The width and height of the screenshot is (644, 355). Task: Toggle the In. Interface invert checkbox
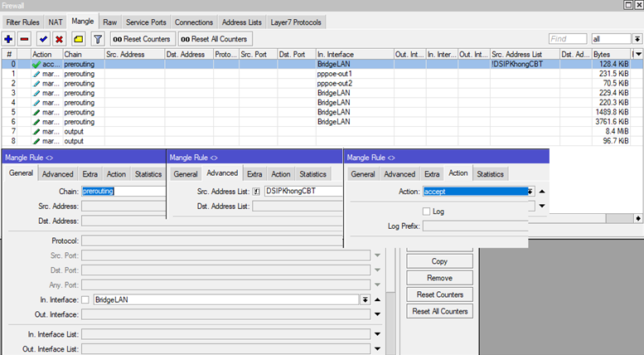point(85,299)
